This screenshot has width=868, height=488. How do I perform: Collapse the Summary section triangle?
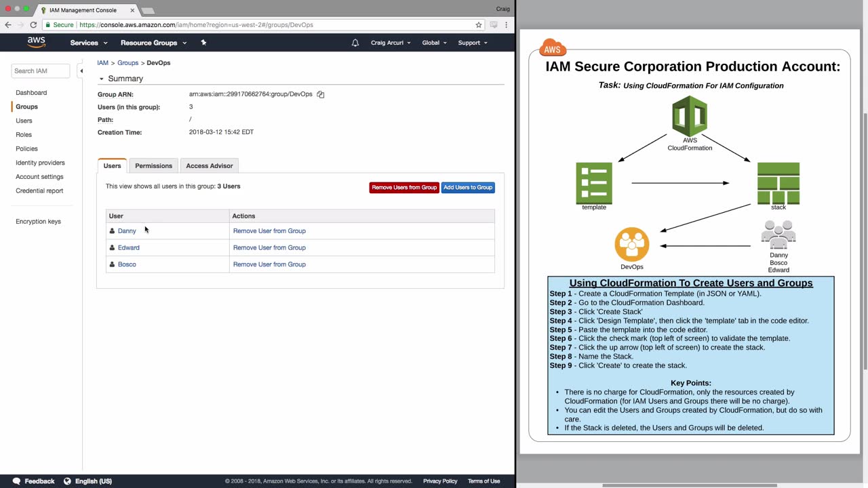click(x=102, y=79)
